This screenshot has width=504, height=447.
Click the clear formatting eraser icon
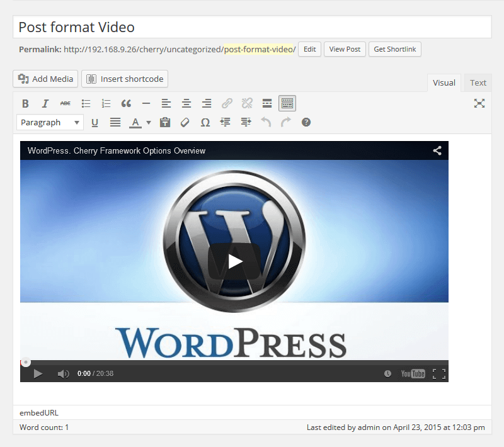(185, 123)
